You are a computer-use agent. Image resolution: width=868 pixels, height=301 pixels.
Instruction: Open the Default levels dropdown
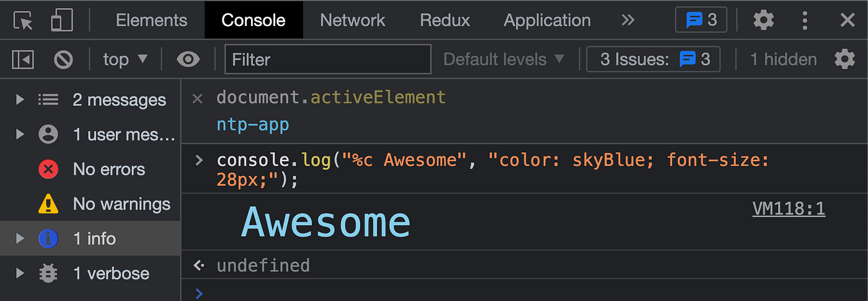point(504,59)
